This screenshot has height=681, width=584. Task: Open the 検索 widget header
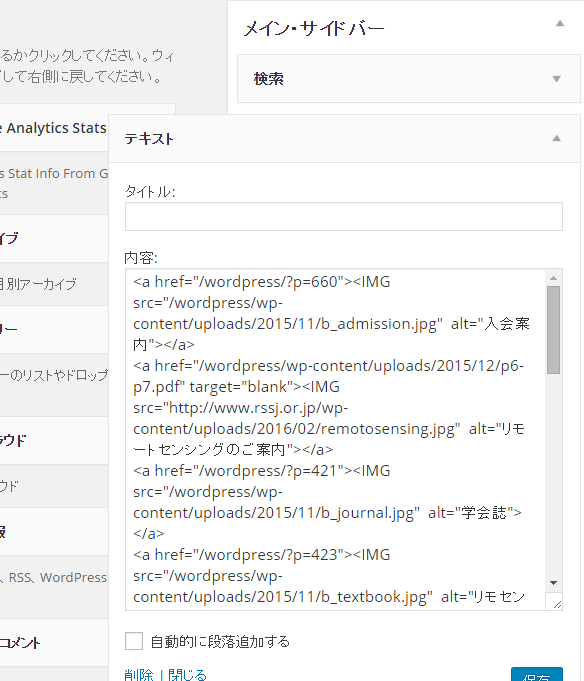[409, 79]
